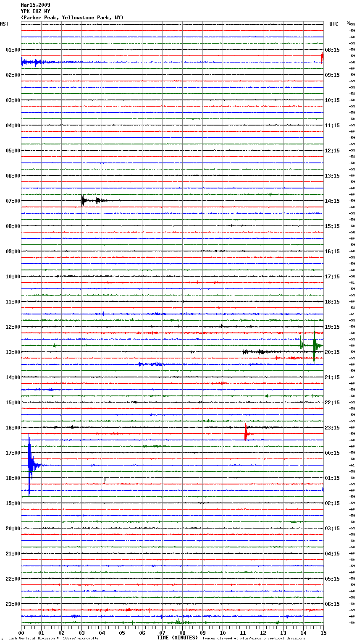Click the 00:15 UTC time label

[332, 453]
